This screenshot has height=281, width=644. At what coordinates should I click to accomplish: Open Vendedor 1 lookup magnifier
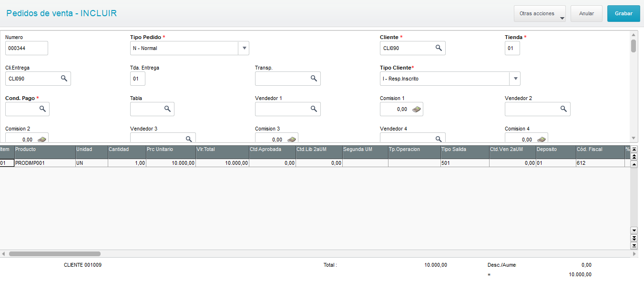314,109
